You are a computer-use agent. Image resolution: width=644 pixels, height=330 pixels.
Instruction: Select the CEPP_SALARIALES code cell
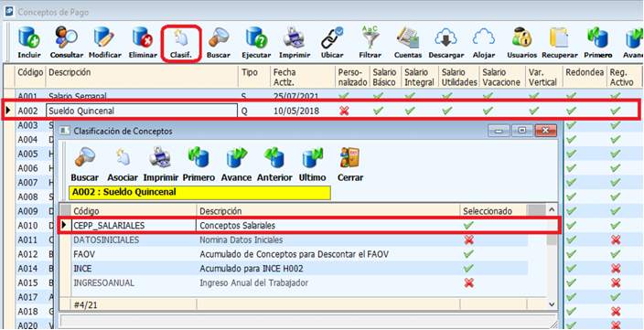(x=134, y=226)
